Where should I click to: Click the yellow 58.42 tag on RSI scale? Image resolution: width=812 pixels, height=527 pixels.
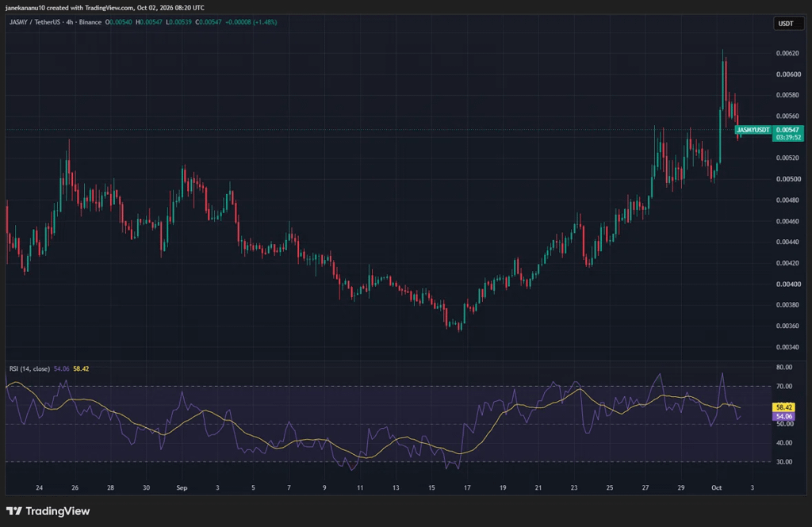(784, 407)
